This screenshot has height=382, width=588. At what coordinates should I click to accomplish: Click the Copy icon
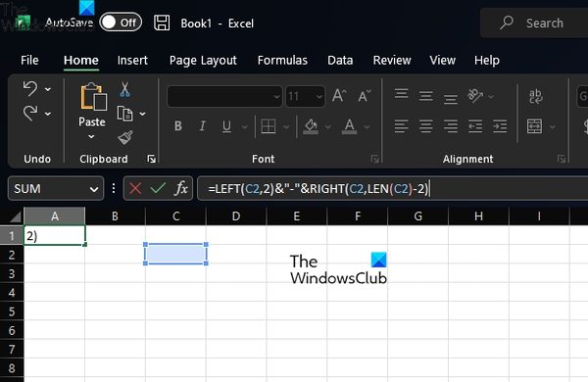[124, 114]
